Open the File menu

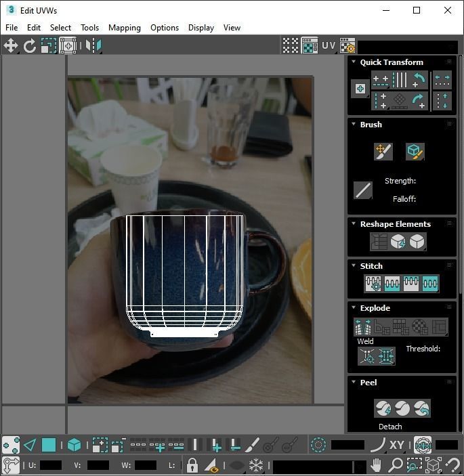pos(12,28)
